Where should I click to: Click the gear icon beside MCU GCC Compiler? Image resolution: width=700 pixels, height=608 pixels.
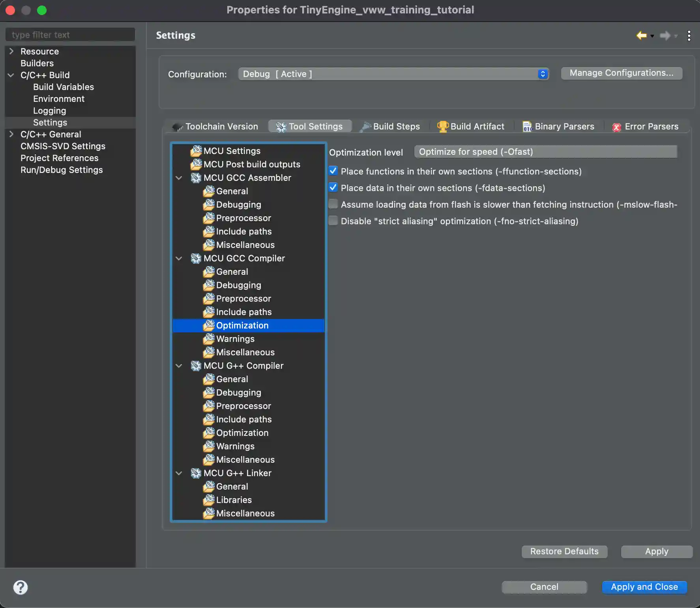[x=196, y=259]
